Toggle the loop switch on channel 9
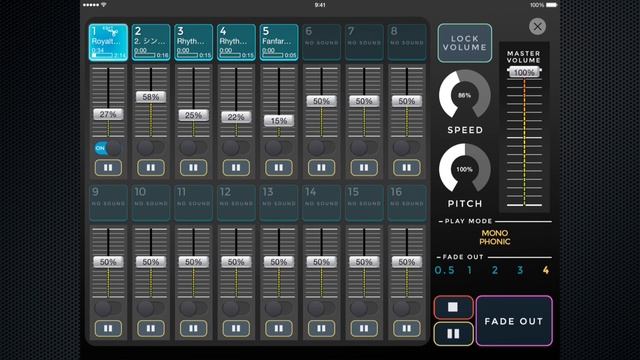The height and width of the screenshot is (360, 640). [x=108, y=309]
